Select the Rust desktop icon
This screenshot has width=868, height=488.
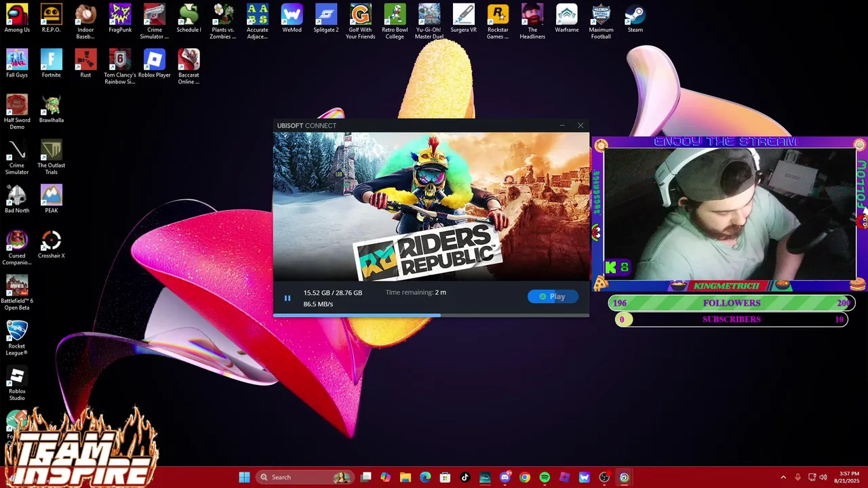click(85, 64)
